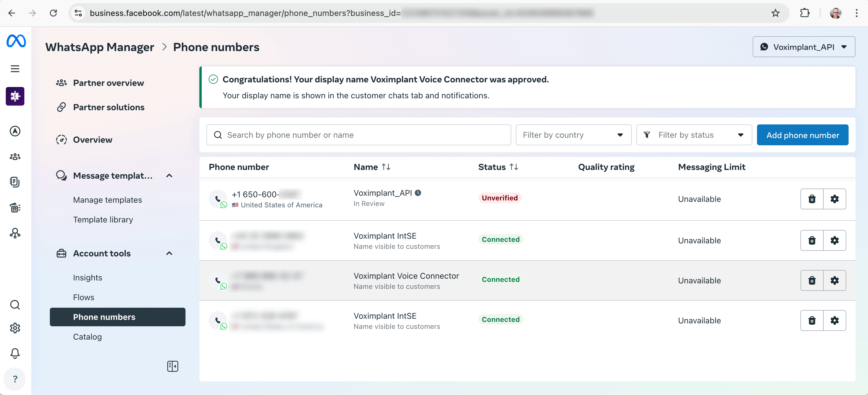The width and height of the screenshot is (868, 395).
Task: Open the hamburger menu in left rail
Action: point(15,69)
